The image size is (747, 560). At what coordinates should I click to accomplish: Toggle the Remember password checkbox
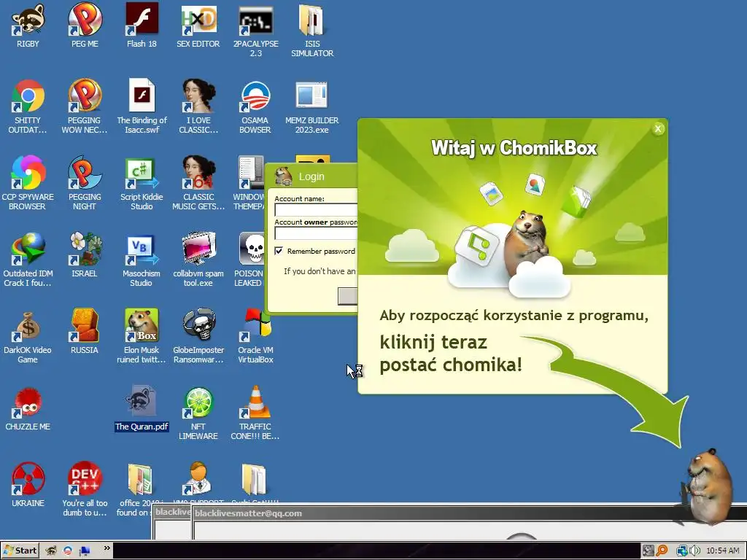click(279, 251)
